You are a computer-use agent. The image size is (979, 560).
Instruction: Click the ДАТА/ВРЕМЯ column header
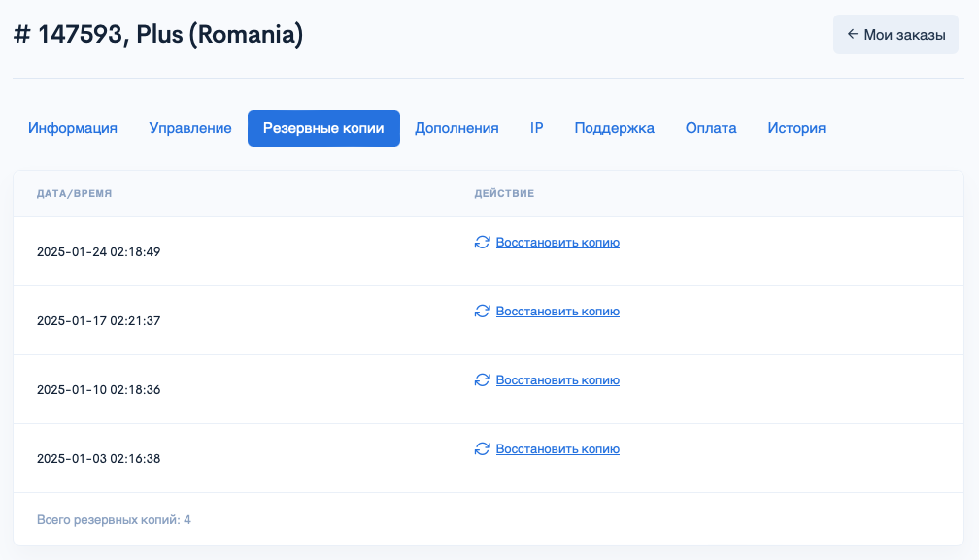(74, 193)
